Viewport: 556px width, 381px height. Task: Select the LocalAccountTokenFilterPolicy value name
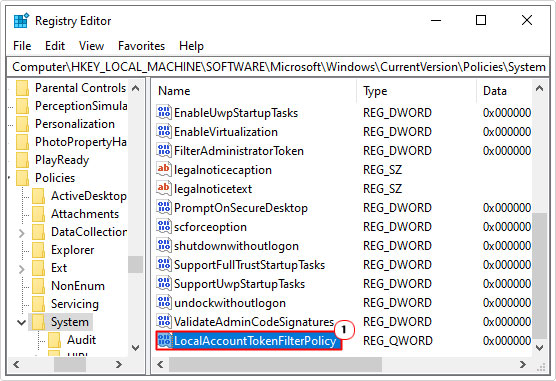pos(255,341)
